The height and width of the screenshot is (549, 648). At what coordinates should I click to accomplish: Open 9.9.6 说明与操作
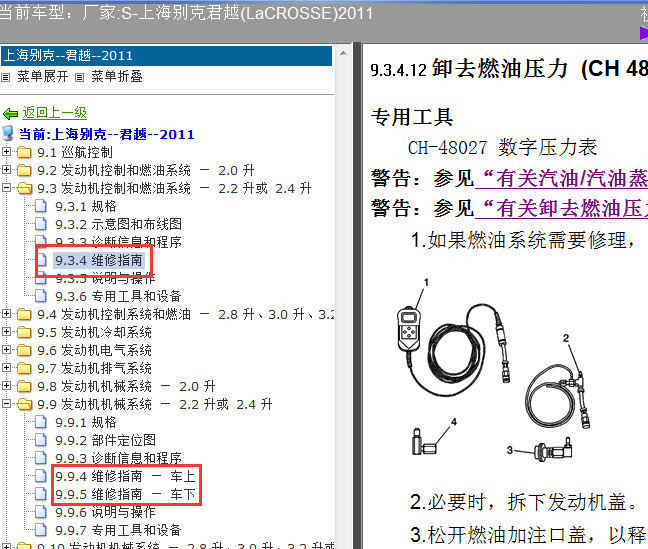pyautogui.click(x=105, y=512)
